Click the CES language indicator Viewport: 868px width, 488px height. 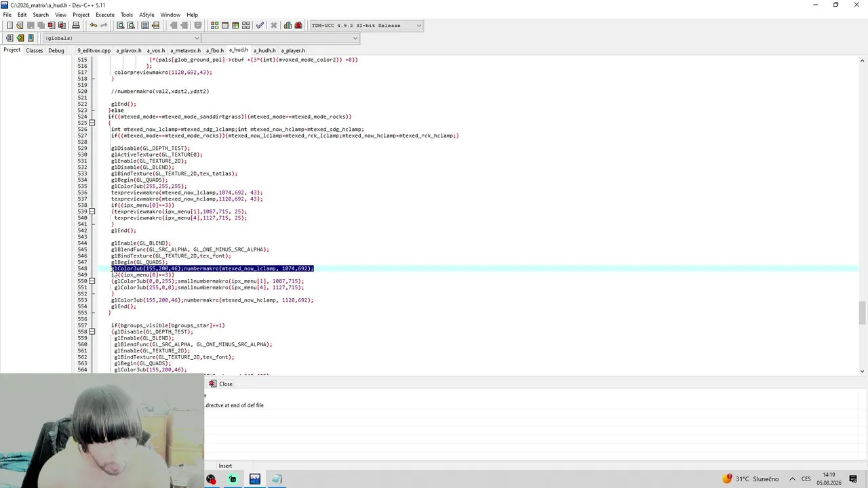806,479
